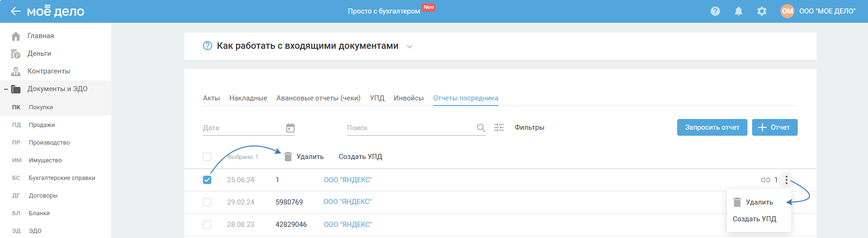Viewport: 868px width, 238px height.
Task: Open notifications bell icon
Action: [739, 11]
